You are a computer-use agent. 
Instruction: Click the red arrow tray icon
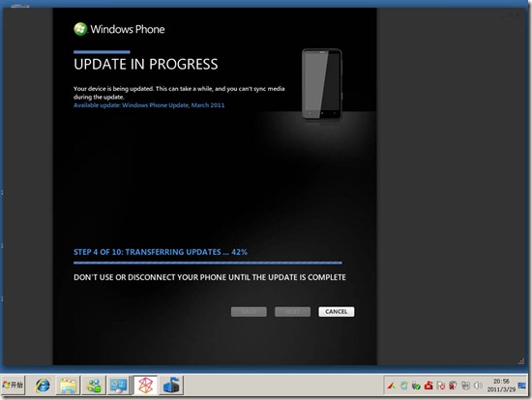[392, 386]
